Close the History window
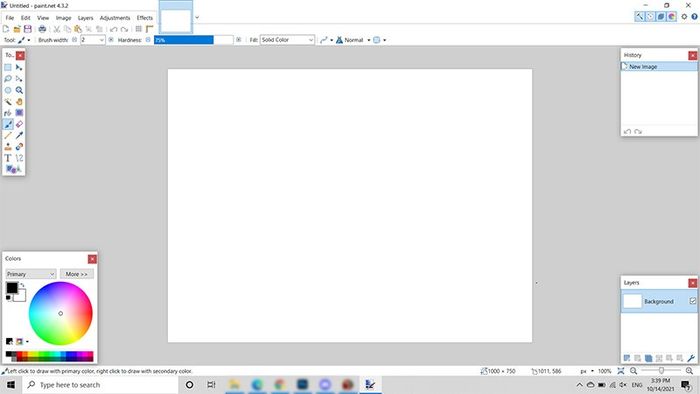 [x=692, y=55]
